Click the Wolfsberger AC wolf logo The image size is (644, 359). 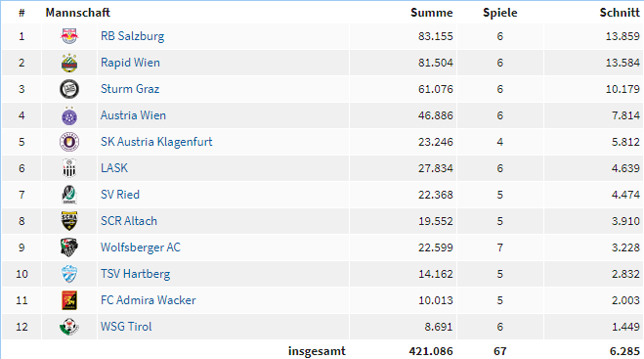(x=69, y=247)
